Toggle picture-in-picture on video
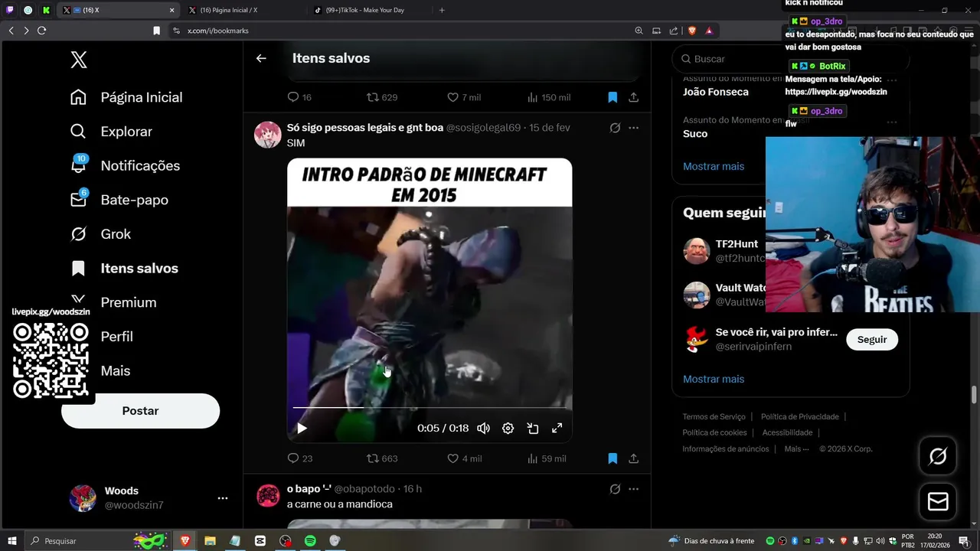The image size is (980, 551). (x=533, y=429)
